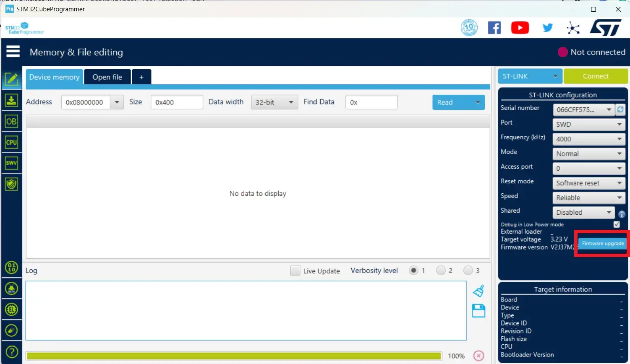Open the hamburger main menu
This screenshot has width=630, height=364.
[x=13, y=52]
